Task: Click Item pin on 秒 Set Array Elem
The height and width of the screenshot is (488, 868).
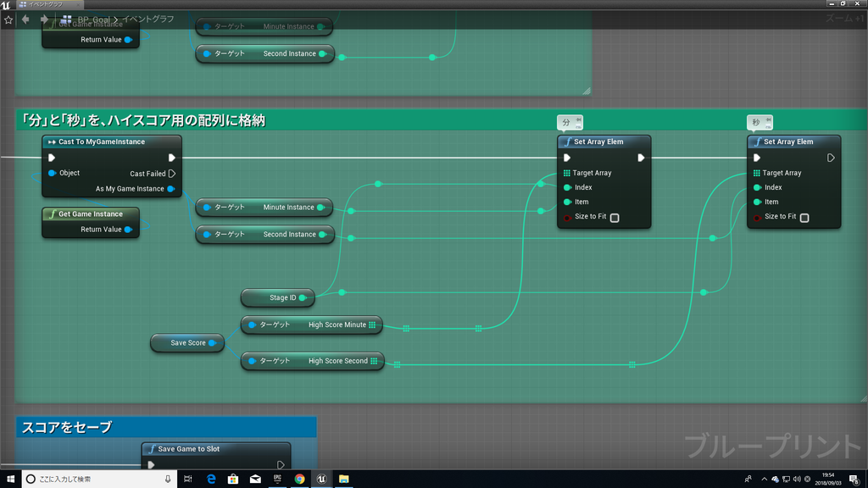Action: 757,202
